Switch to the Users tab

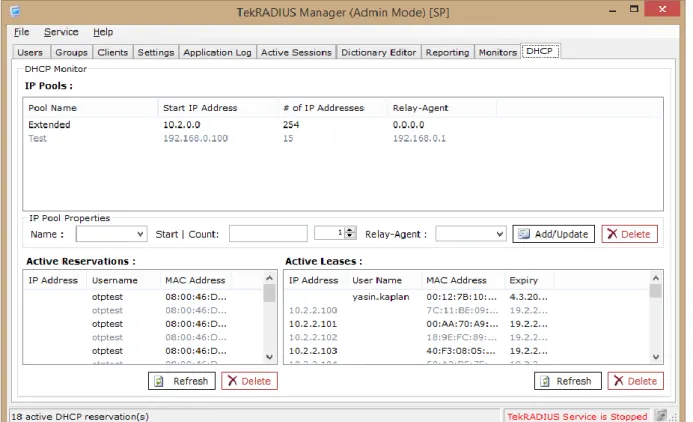click(x=30, y=52)
